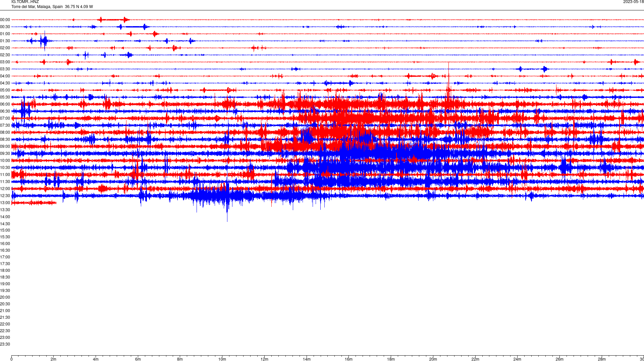Viewport: 644px width, 362px height.
Task: Select the 09:00 time row label
Action: coord(5,146)
